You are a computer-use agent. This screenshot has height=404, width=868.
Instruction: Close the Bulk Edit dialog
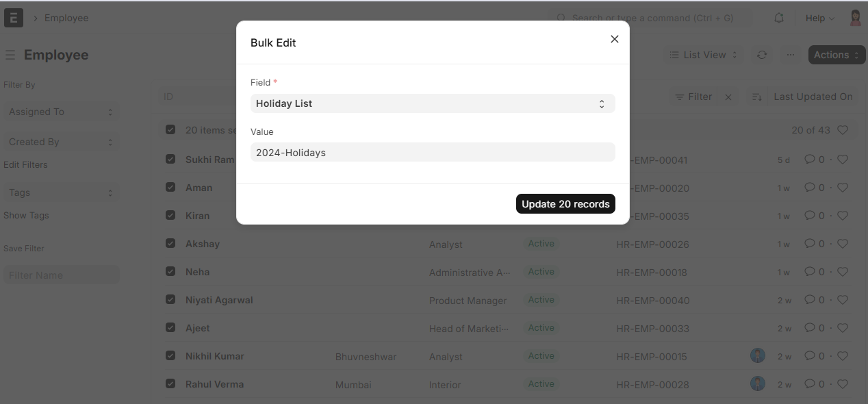coord(614,39)
